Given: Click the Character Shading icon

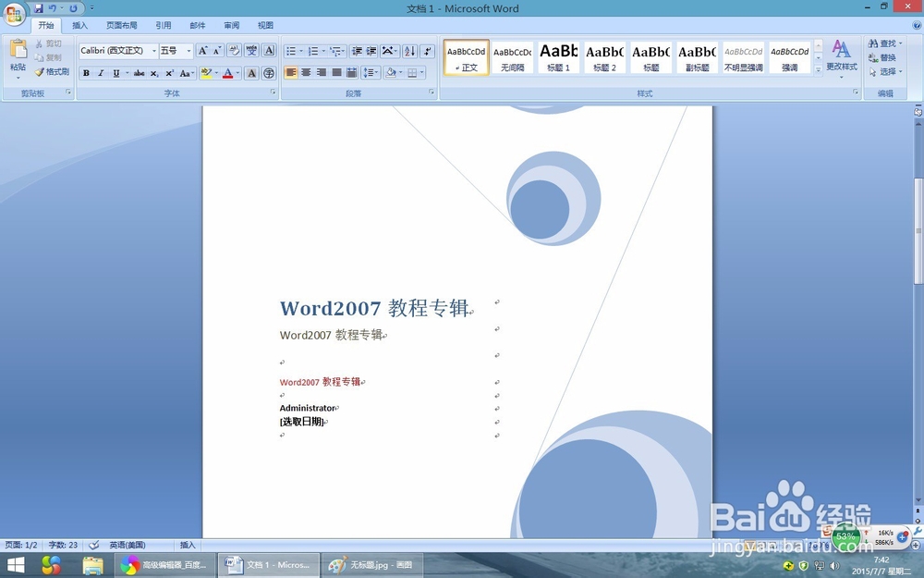Looking at the screenshot, I should [x=251, y=73].
